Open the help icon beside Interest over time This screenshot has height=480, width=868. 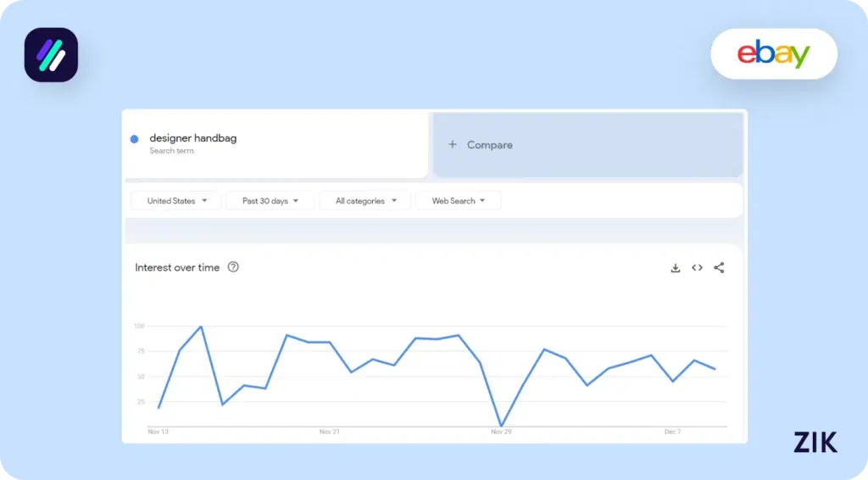click(x=234, y=267)
